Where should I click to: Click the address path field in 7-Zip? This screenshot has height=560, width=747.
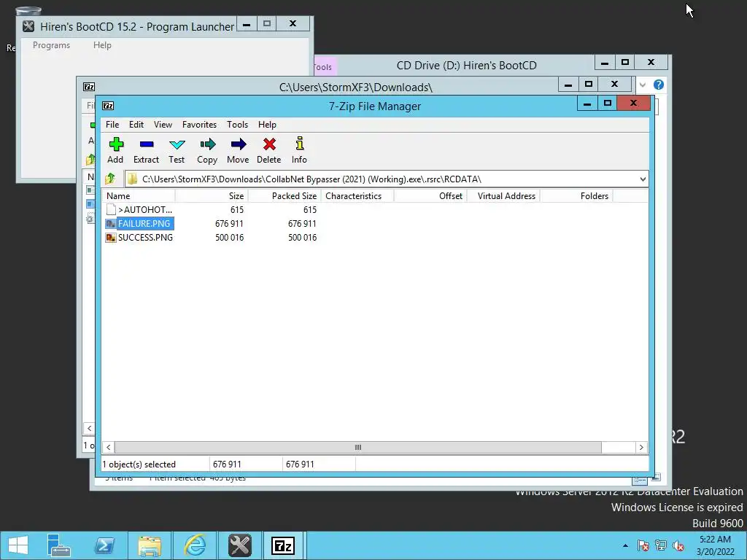click(x=387, y=179)
